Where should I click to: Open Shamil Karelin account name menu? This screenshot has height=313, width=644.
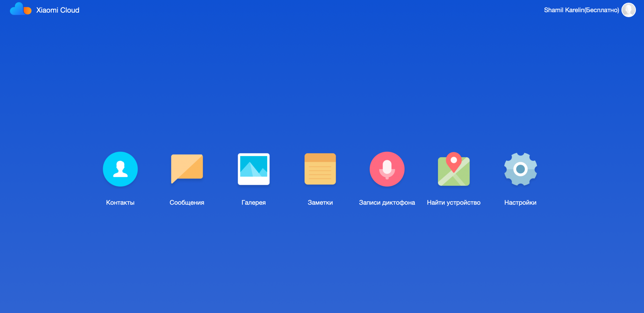(x=581, y=10)
